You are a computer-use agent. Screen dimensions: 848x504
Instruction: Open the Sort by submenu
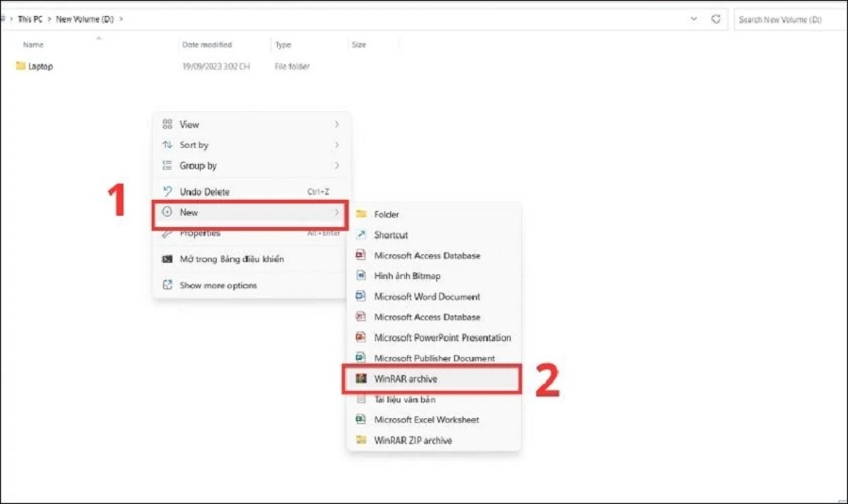[x=251, y=145]
